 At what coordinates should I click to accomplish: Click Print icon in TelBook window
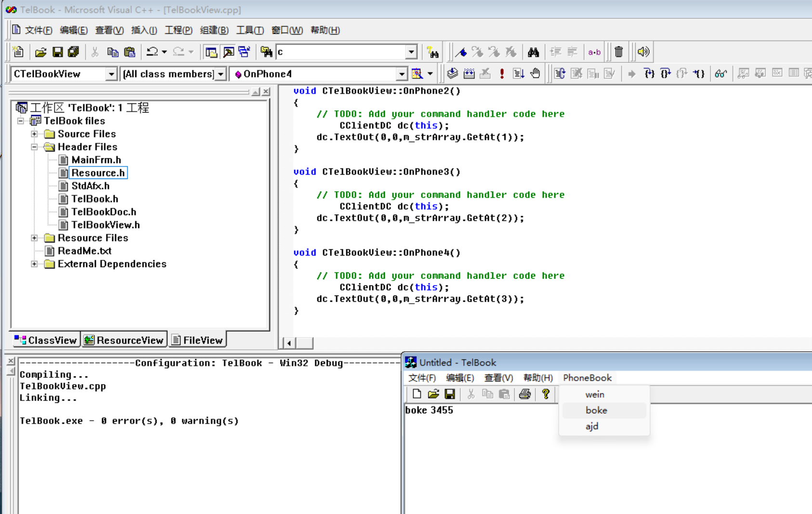pos(525,394)
